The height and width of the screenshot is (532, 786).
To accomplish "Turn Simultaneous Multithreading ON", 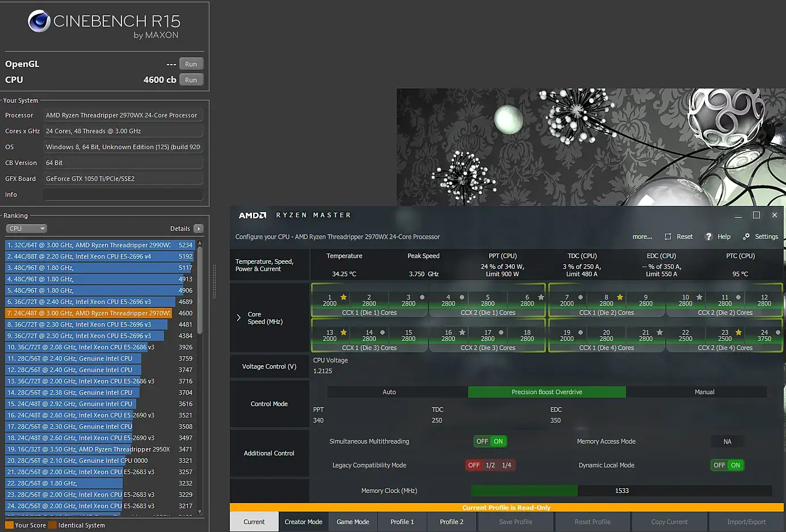I will point(498,441).
